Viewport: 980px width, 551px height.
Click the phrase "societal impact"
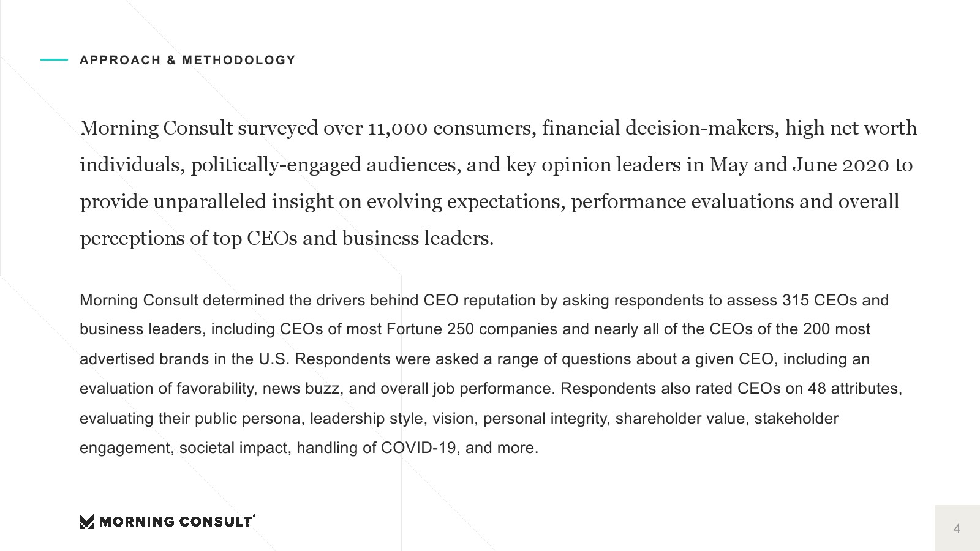click(233, 448)
